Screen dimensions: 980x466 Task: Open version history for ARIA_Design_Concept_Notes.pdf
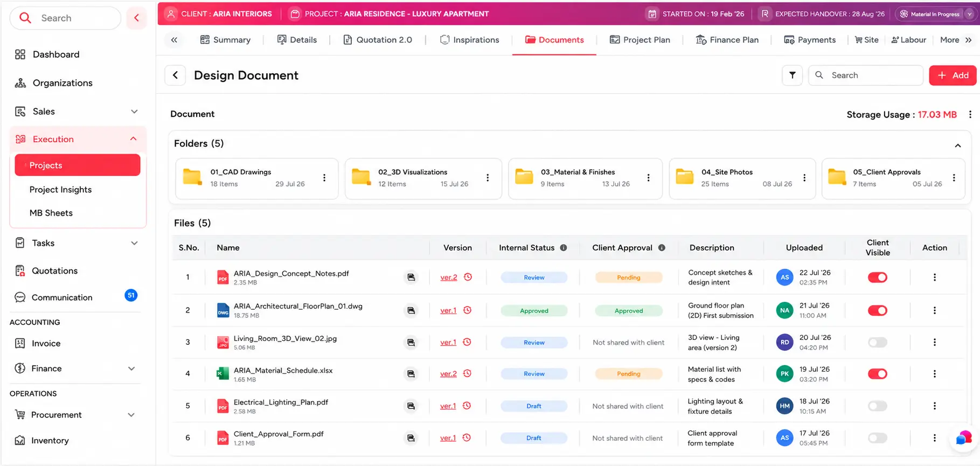(468, 277)
